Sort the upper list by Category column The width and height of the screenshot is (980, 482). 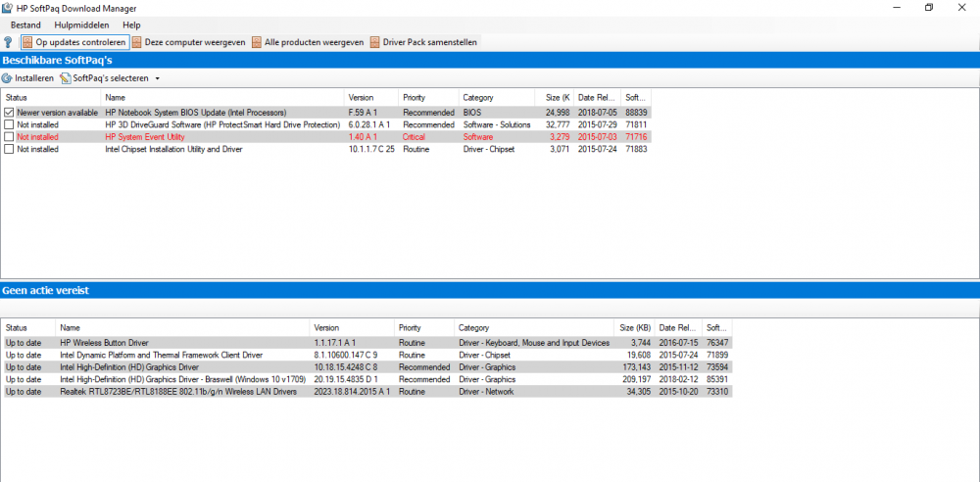496,98
